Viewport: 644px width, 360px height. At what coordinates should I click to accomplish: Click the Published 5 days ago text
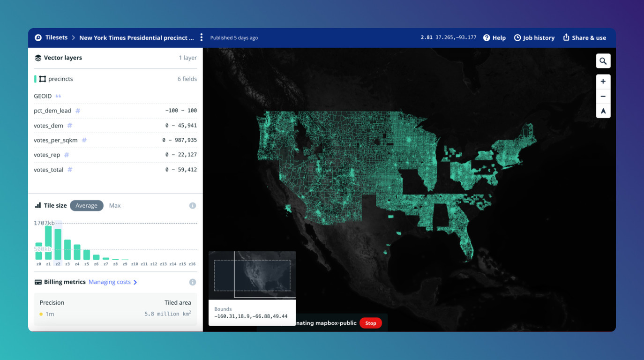pyautogui.click(x=234, y=37)
